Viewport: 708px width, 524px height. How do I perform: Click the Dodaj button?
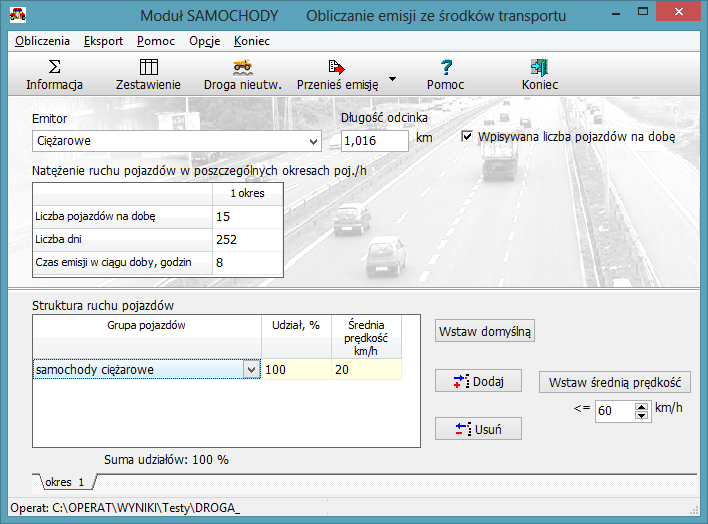click(478, 381)
